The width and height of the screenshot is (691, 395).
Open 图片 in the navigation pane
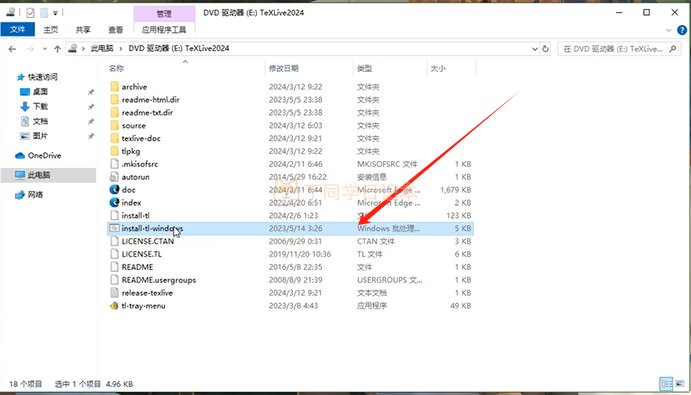(x=40, y=136)
